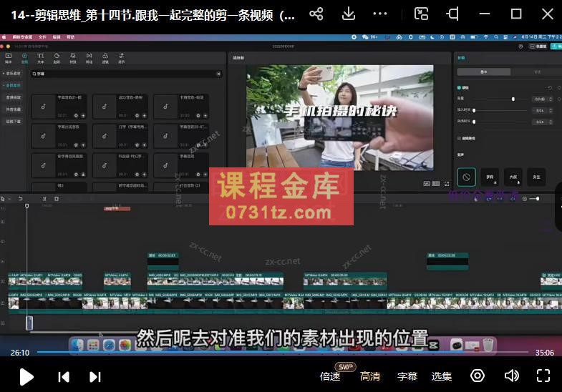Image resolution: width=562 pixels, height=392 pixels.
Task: Seek on the video progress bar
Action: 283,352
